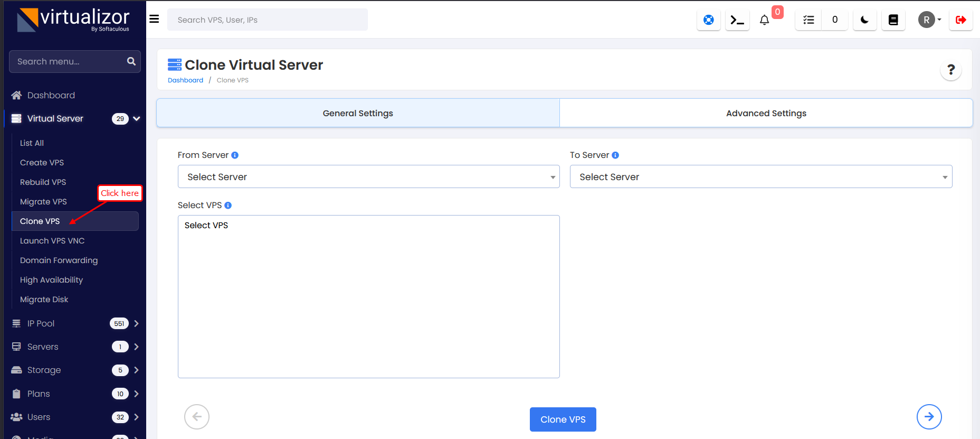
Task: Switch to the Advanced Settings tab
Action: 766,113
